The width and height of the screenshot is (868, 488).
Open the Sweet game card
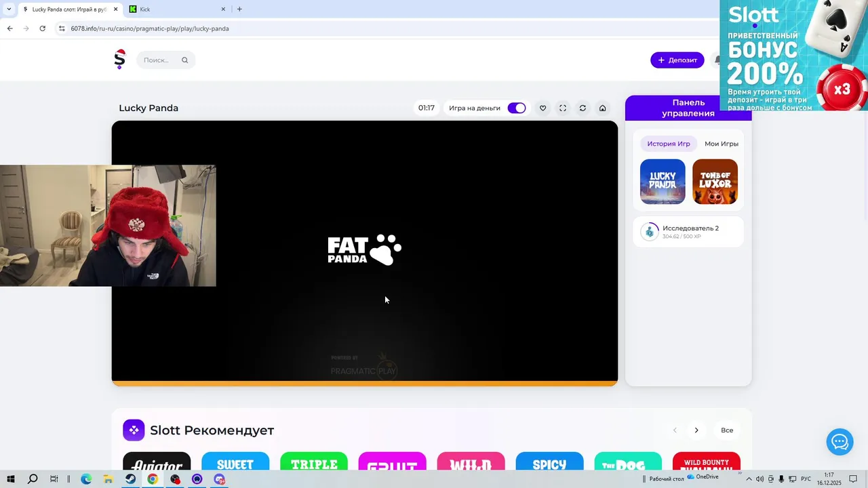(235, 461)
